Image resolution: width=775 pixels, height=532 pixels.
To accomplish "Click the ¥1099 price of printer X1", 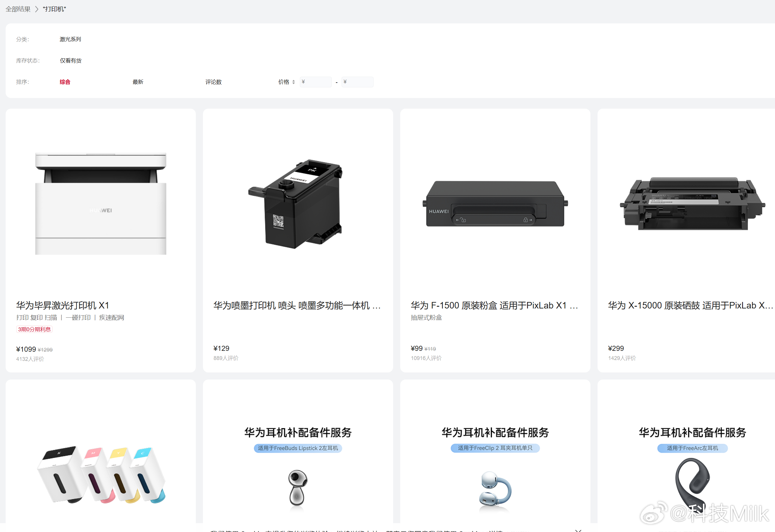I will point(26,349).
